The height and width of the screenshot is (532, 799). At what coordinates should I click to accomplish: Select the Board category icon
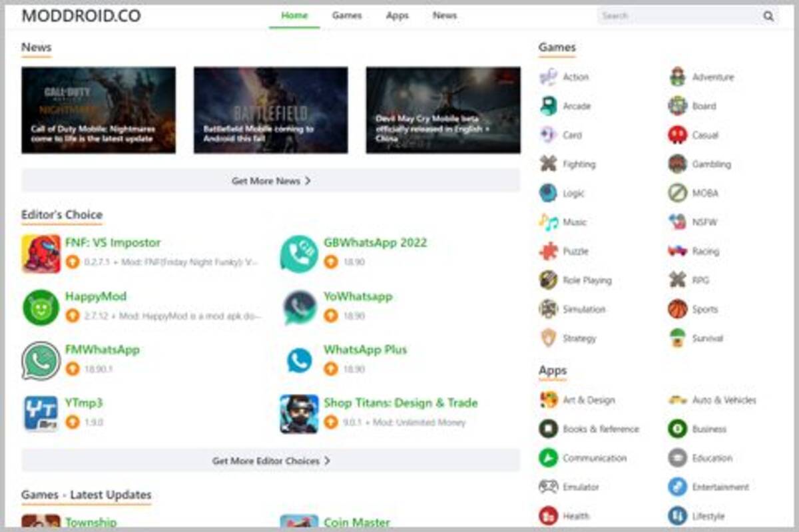point(677,106)
